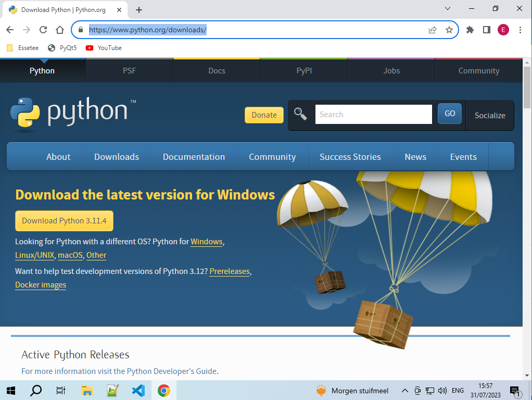Screen dimensions: 532x400
Task: Expand the tab search chevron
Action: click(x=448, y=9)
